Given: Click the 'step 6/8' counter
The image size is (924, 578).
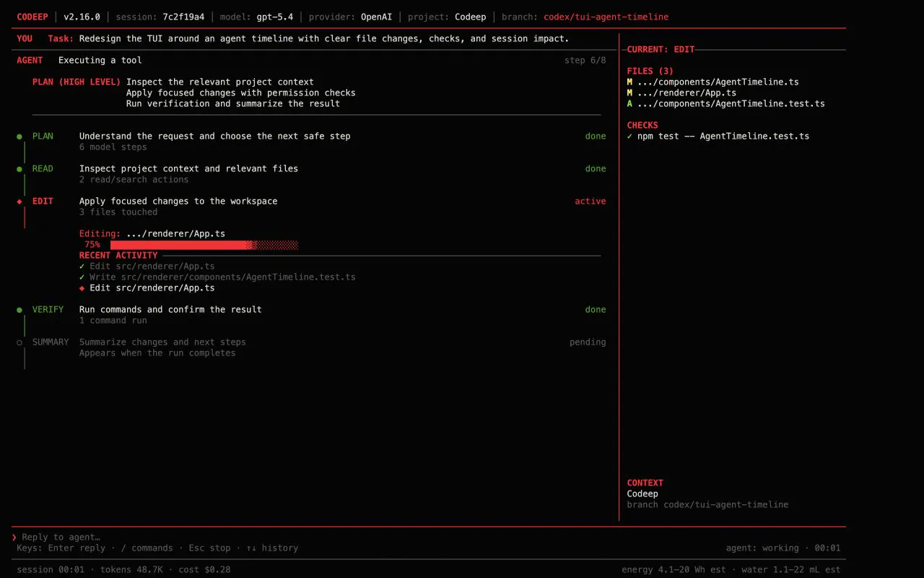Looking at the screenshot, I should tap(585, 61).
